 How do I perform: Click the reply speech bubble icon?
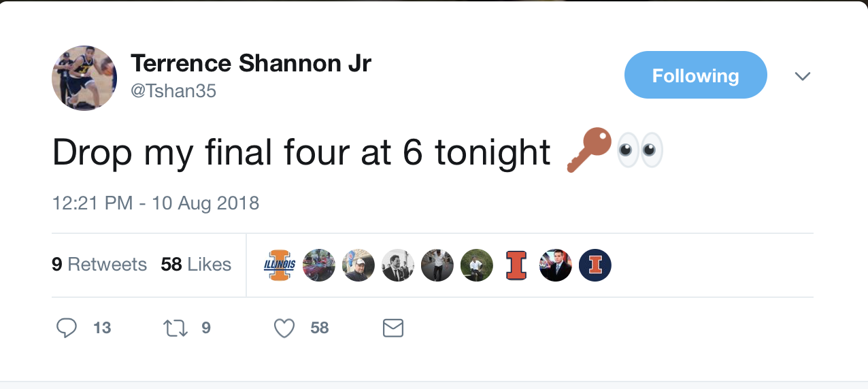tap(66, 328)
